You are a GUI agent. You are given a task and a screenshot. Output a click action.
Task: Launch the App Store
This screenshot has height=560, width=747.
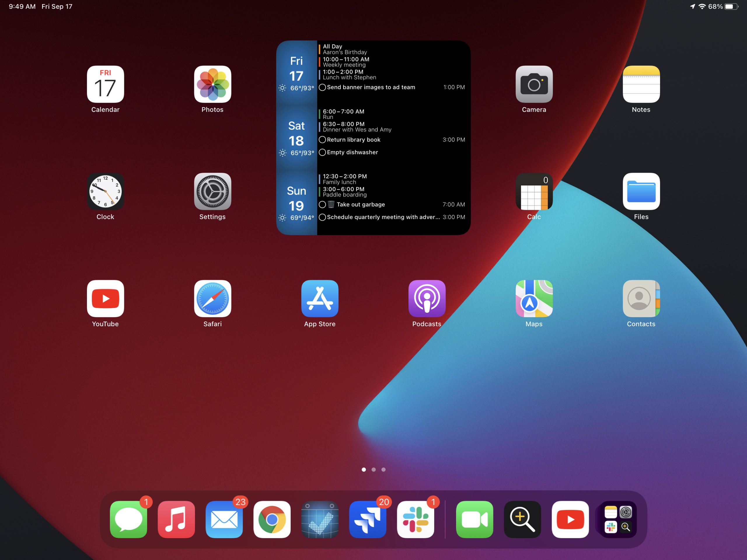pos(320,299)
